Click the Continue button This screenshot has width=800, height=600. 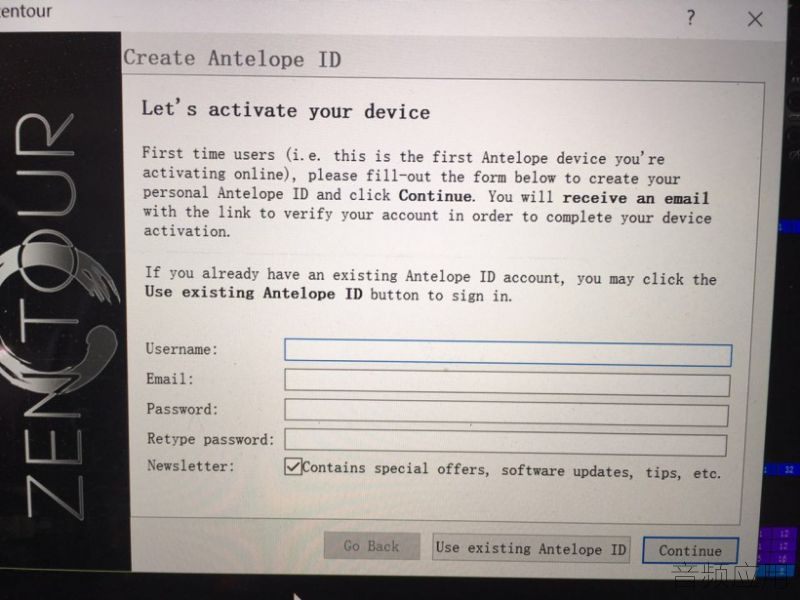(690, 551)
